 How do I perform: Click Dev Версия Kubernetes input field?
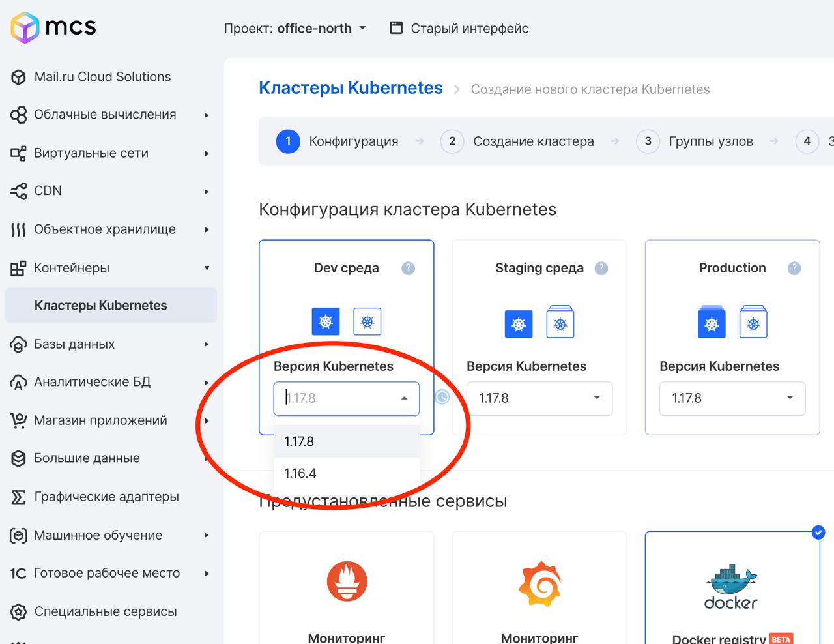[347, 398]
